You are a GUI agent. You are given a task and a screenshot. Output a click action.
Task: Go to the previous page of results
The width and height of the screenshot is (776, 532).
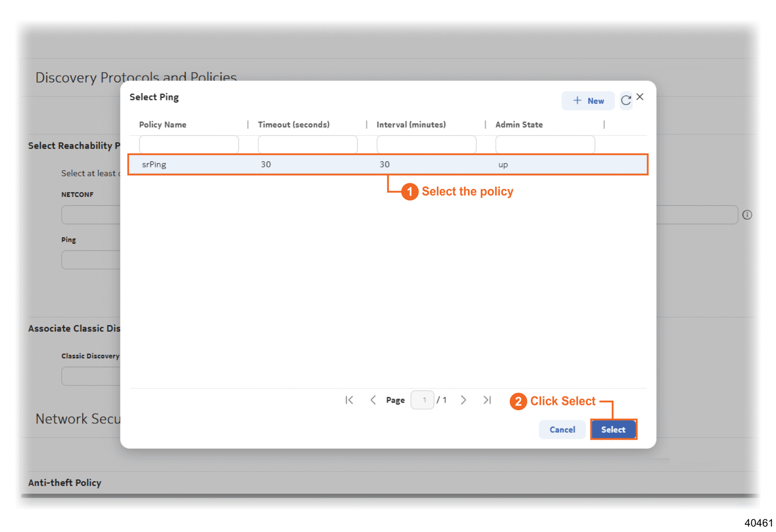[373, 400]
